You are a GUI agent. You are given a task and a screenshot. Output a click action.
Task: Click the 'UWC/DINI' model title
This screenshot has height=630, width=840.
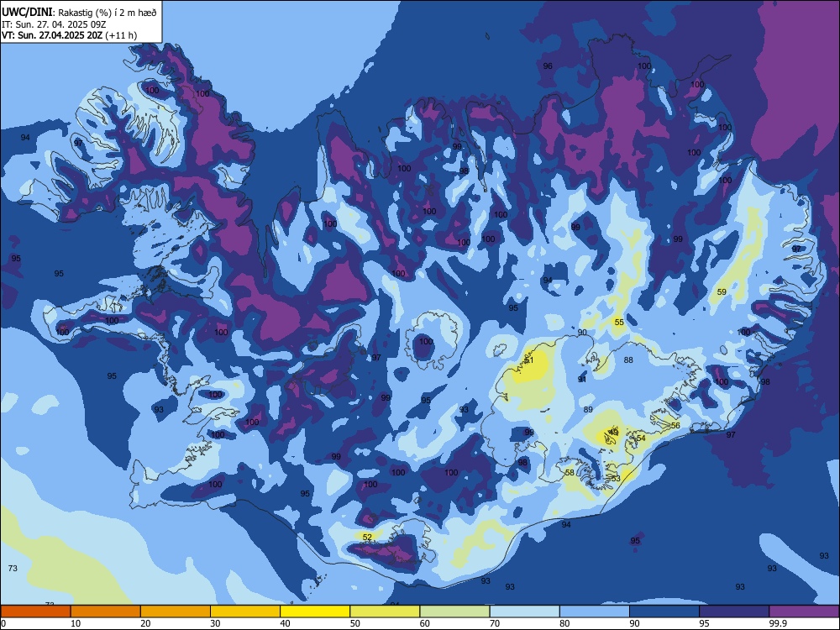click(x=27, y=12)
